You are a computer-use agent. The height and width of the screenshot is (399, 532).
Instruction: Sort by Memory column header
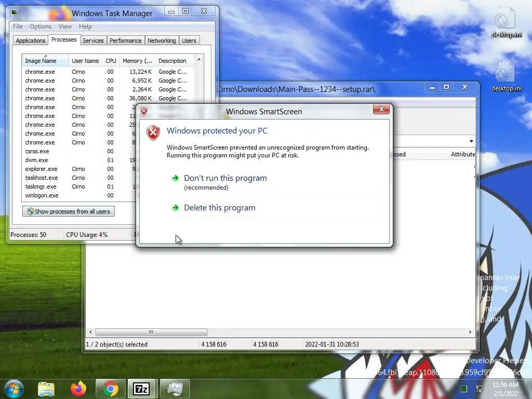point(137,61)
